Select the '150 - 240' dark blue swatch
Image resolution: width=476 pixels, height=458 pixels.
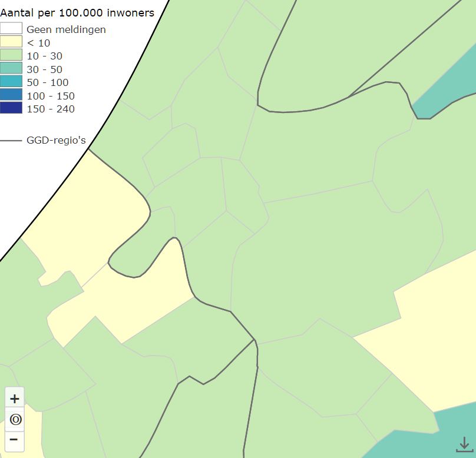coord(11,108)
